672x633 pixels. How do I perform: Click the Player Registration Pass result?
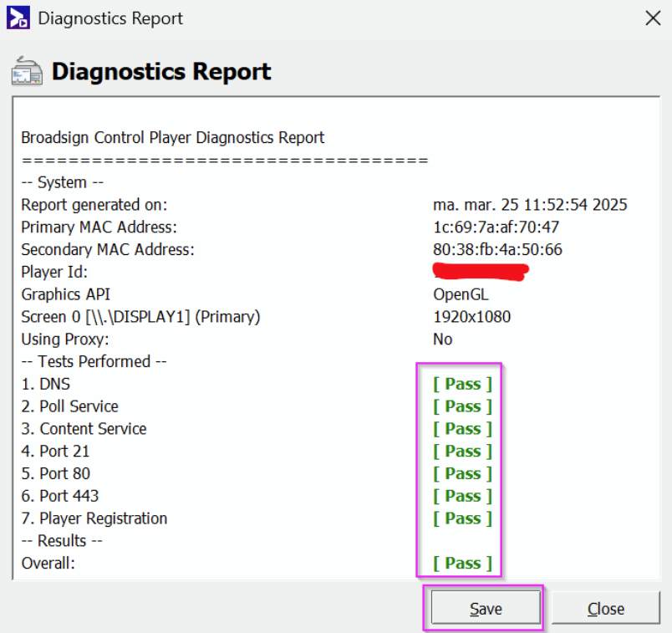tap(462, 518)
